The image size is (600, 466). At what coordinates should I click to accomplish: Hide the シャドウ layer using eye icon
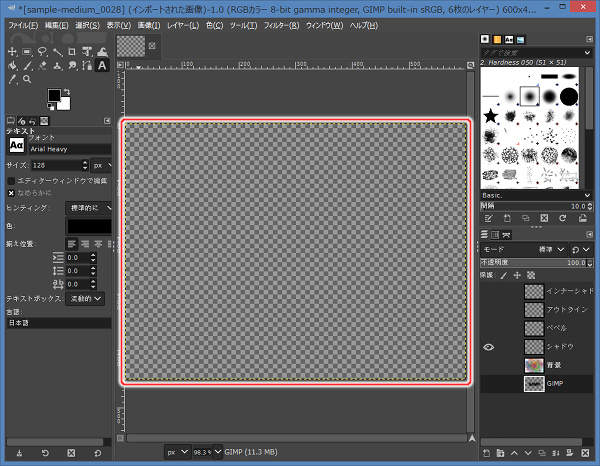(489, 346)
